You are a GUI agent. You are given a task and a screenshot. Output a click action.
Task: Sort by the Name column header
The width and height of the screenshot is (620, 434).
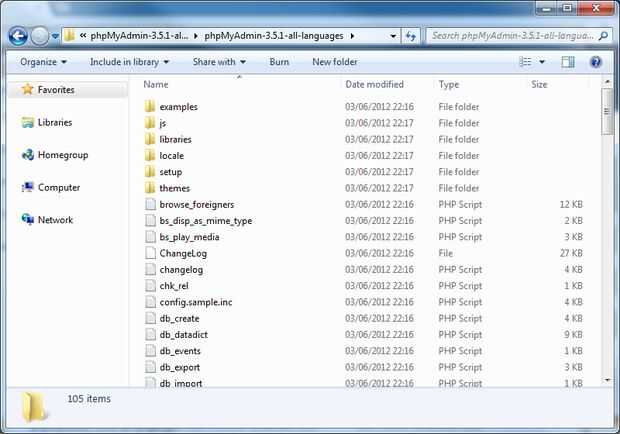pos(156,84)
